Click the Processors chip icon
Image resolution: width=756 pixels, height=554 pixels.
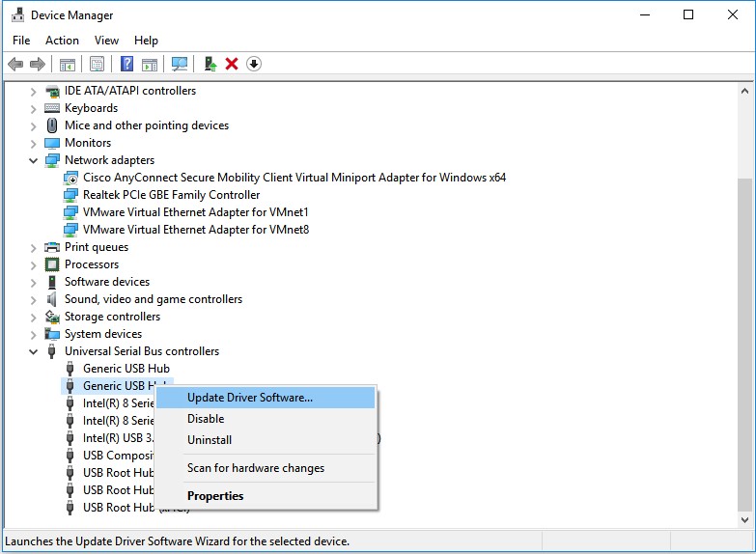52,264
